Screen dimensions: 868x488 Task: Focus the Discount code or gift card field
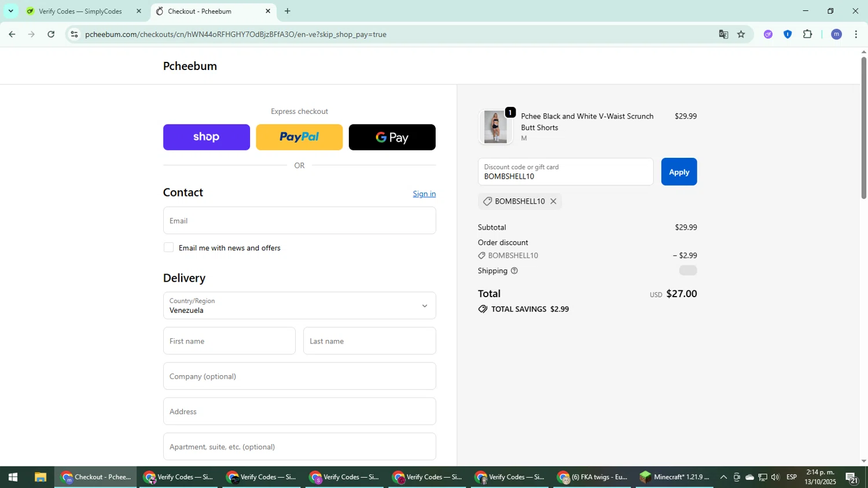coord(565,172)
